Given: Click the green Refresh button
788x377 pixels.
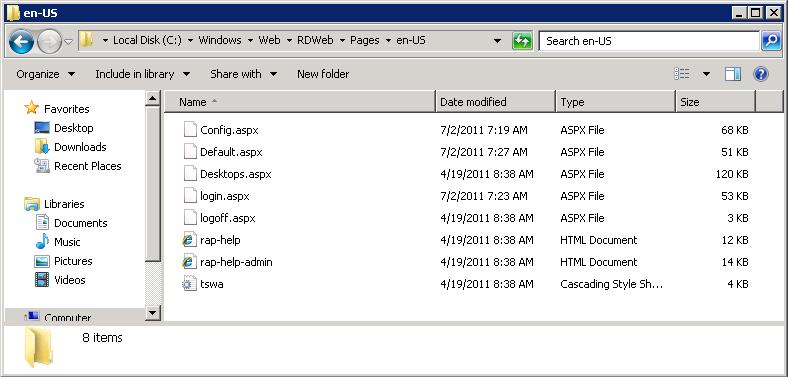Looking at the screenshot, I should (522, 41).
